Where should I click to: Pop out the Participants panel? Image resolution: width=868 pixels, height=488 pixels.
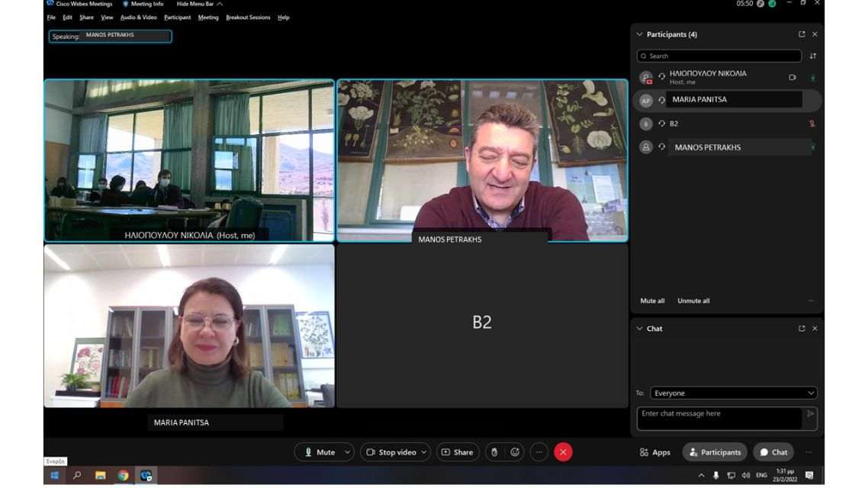[802, 34]
